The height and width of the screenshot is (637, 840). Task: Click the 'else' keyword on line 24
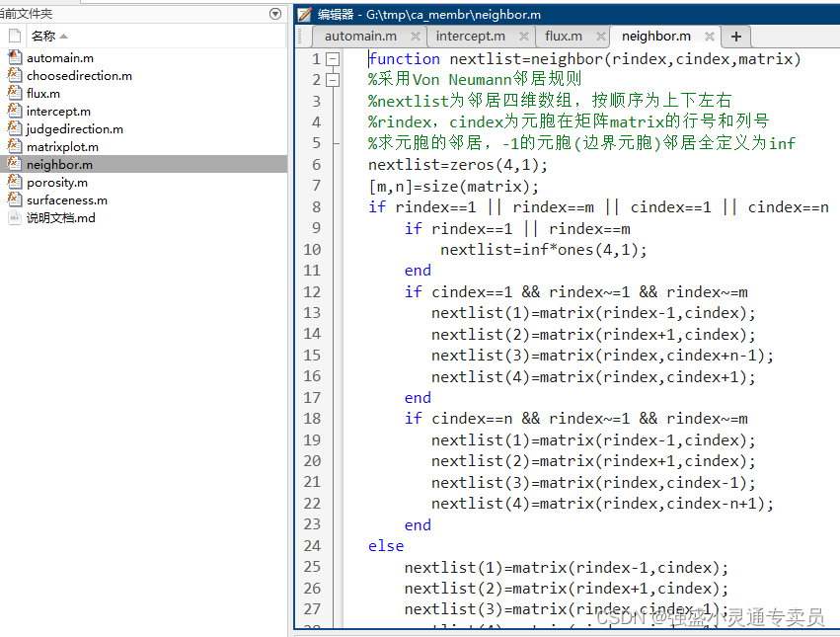(386, 546)
